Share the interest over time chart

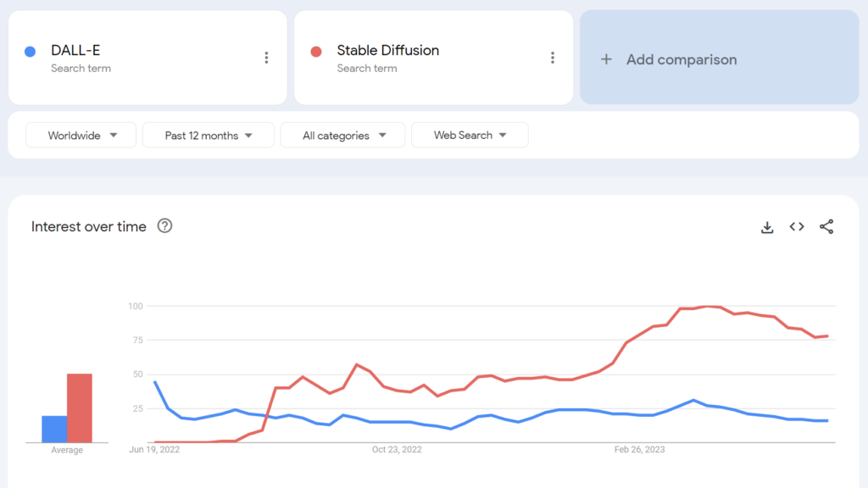click(826, 226)
